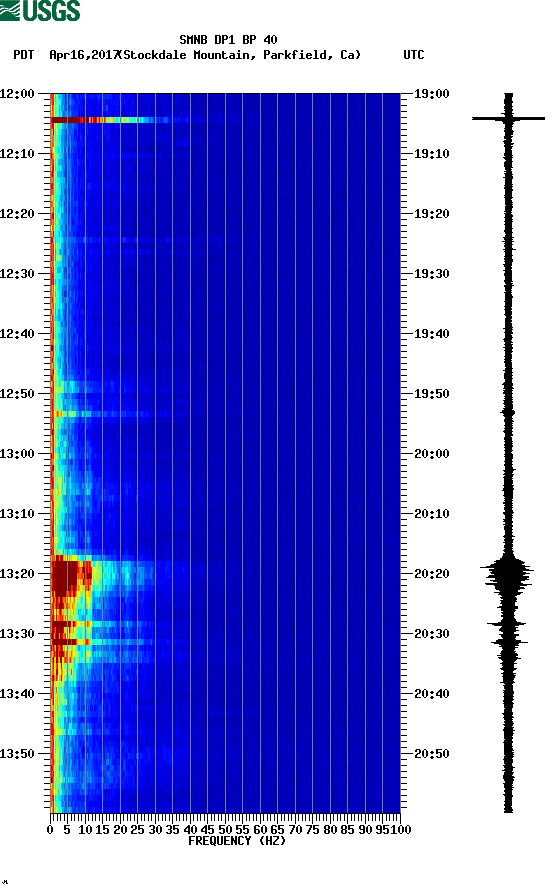Click the "12:40" PDT time label
The image size is (552, 893).
click(17, 333)
